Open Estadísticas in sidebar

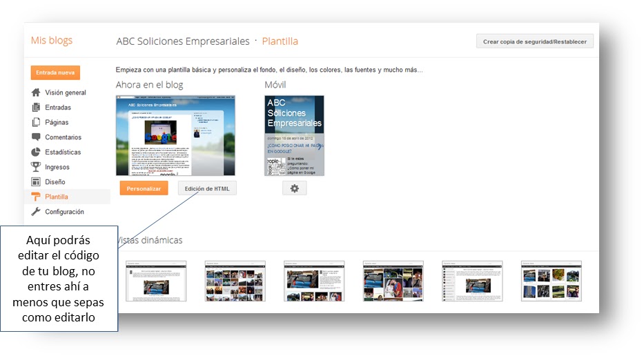pyautogui.click(x=63, y=152)
